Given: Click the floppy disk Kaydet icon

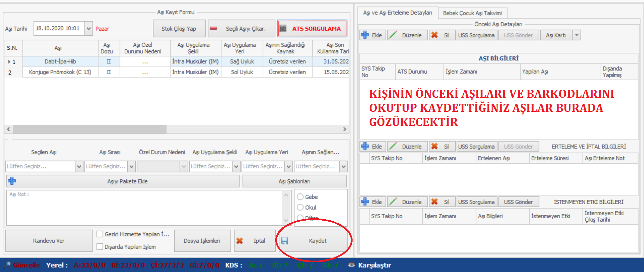Looking at the screenshot, I should 284,241.
